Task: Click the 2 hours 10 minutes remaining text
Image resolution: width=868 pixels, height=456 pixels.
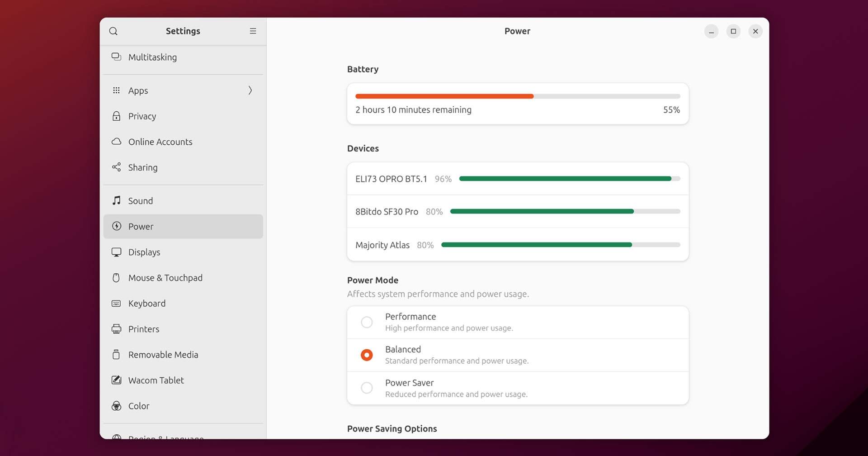Action: pyautogui.click(x=413, y=110)
